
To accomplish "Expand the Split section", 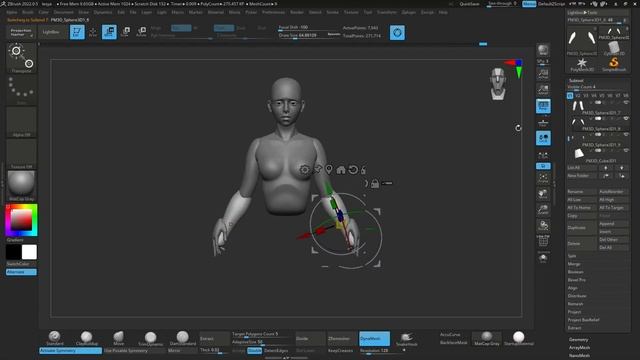I will (572, 256).
